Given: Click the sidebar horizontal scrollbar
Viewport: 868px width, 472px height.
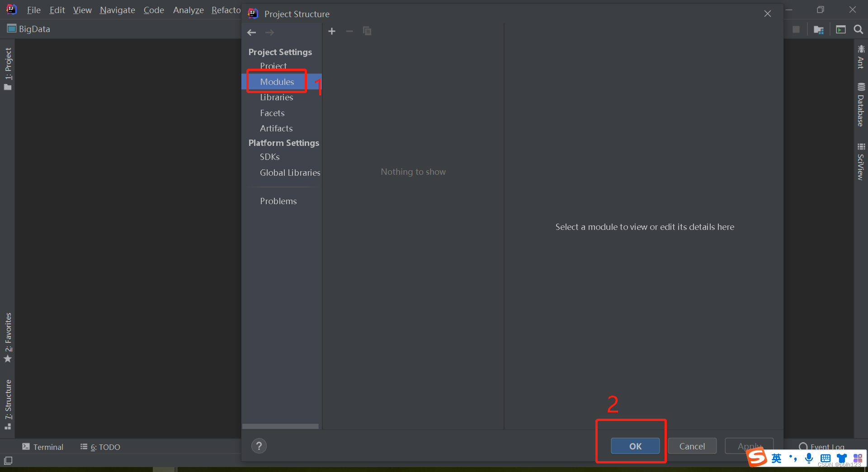Looking at the screenshot, I should point(280,426).
